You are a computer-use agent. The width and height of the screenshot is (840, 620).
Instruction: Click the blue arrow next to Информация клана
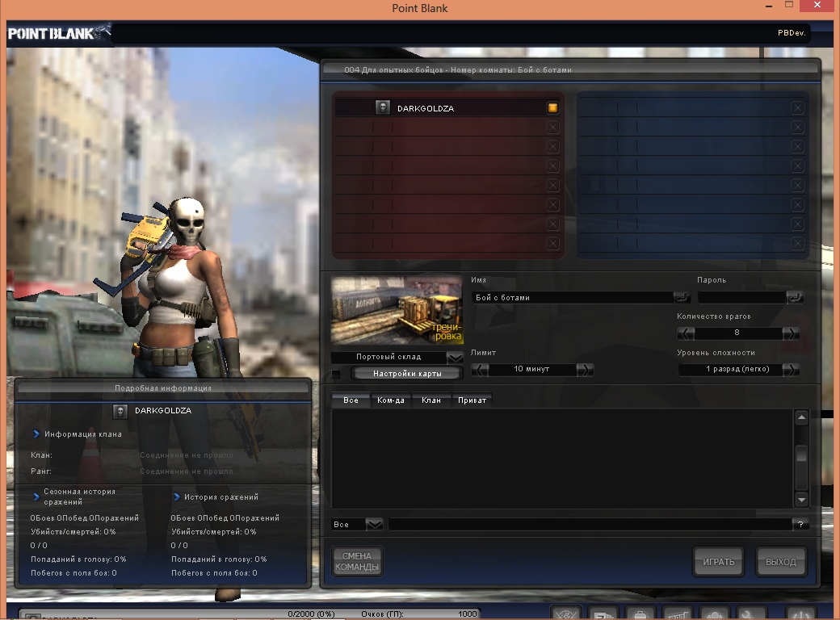(x=36, y=434)
